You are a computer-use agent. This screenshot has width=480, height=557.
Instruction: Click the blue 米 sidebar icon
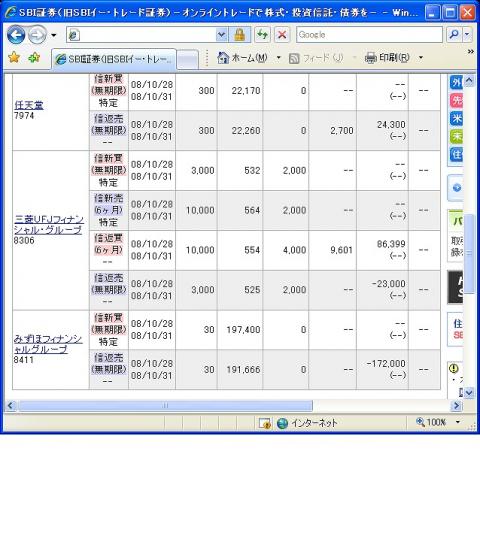(457, 118)
